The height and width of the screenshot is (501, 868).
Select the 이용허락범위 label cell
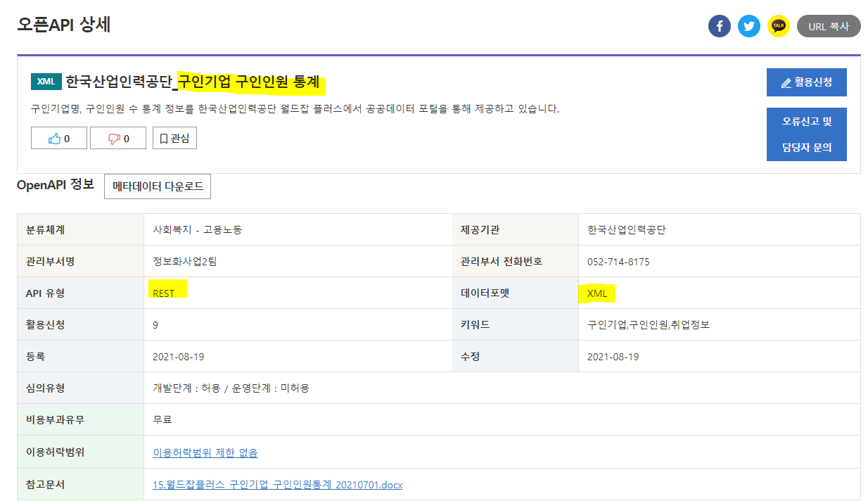click(81, 452)
